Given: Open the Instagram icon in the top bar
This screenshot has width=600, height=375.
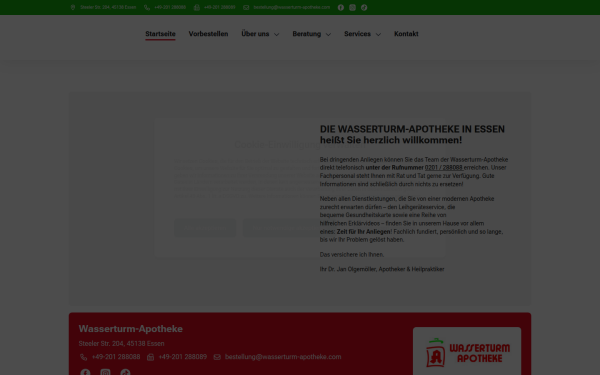Looking at the screenshot, I should 352,7.
